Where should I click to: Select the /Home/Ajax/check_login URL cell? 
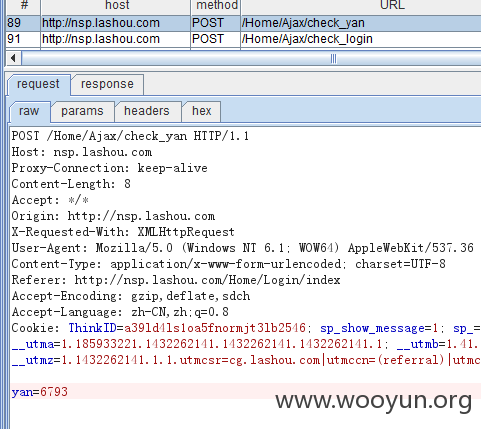pos(361,39)
